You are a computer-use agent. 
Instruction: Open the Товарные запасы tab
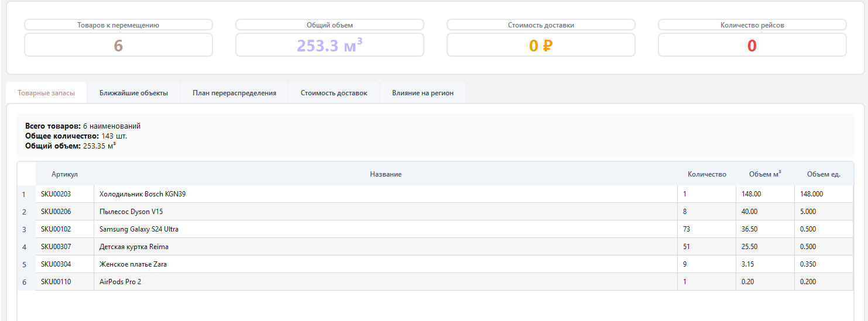tap(46, 93)
